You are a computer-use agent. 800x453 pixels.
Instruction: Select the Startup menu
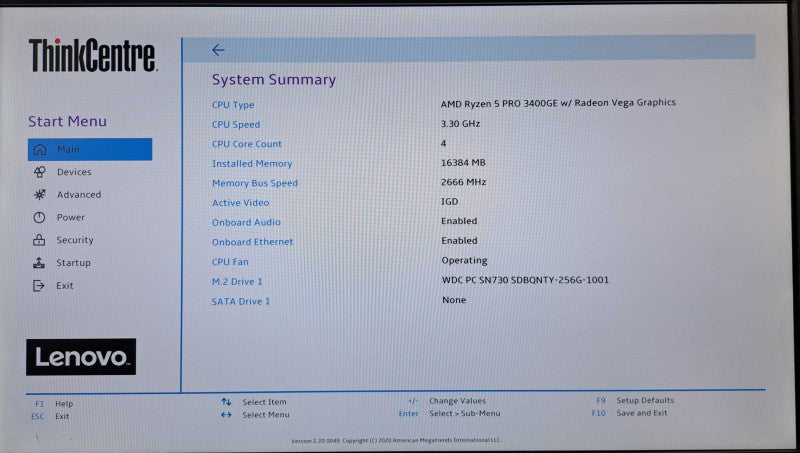pos(73,263)
